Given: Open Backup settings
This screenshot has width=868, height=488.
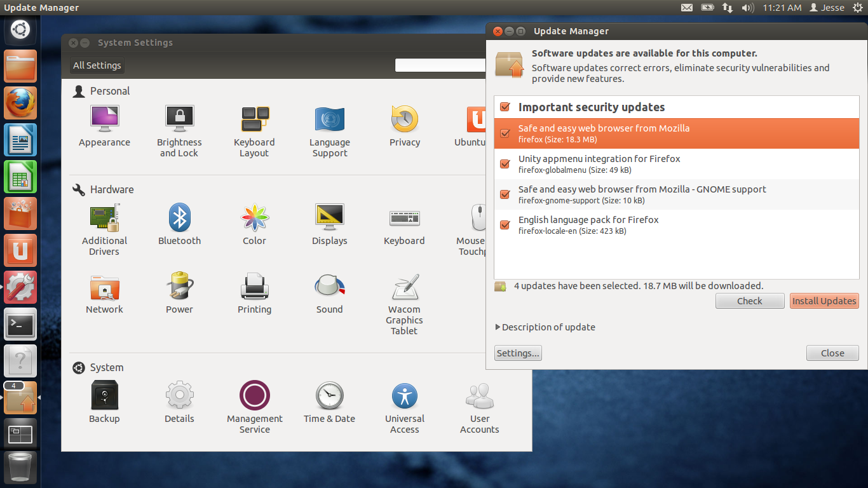Looking at the screenshot, I should [x=104, y=402].
